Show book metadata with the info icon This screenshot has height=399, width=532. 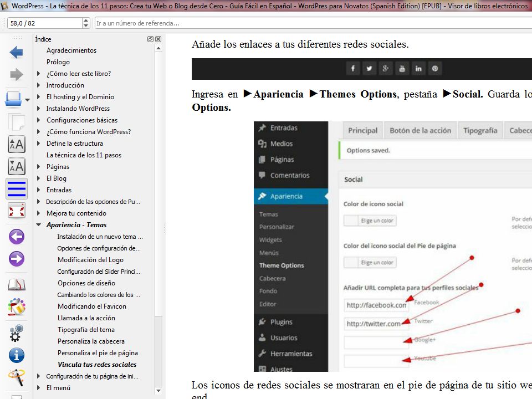(16, 355)
